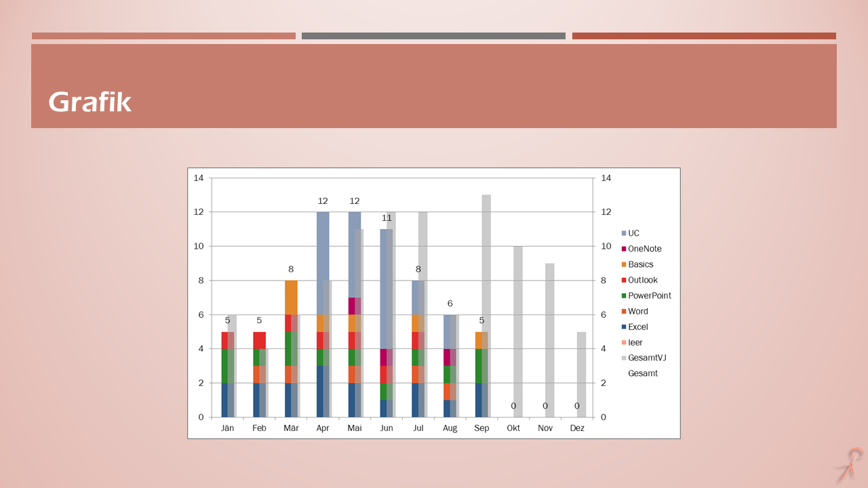Click the Sep label on the horizontal axis
The width and height of the screenshot is (868, 488).
(x=481, y=428)
